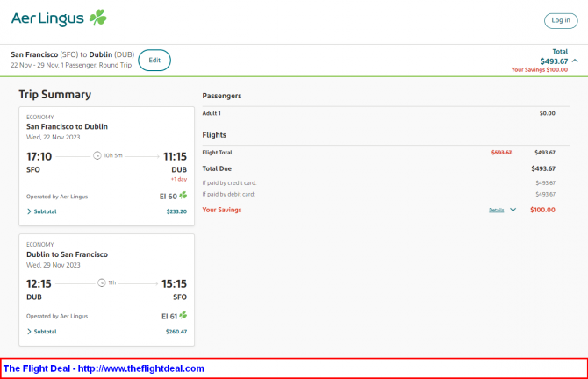The width and height of the screenshot is (588, 379).
Task: Click the 'Wed, 29 Nov 2023' date
Action: tap(54, 265)
